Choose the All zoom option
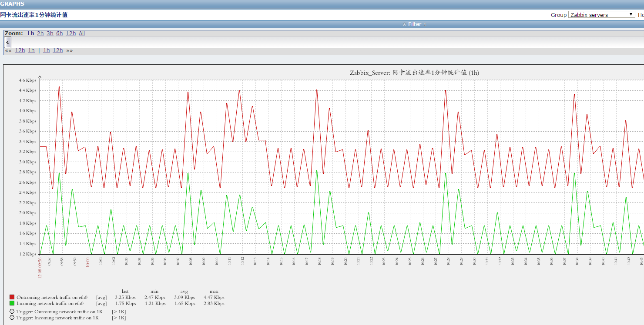The height and width of the screenshot is (325, 644). (x=82, y=33)
